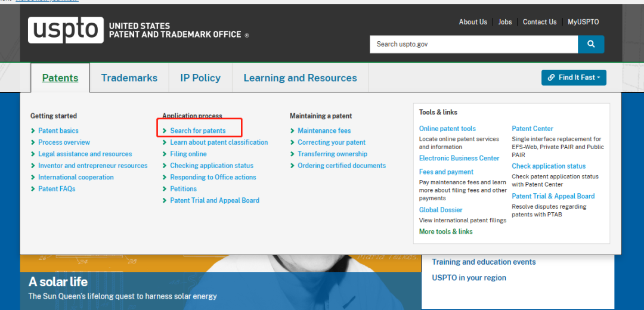Open the Patents tab
Screen dimensions: 644x310
[x=60, y=77]
